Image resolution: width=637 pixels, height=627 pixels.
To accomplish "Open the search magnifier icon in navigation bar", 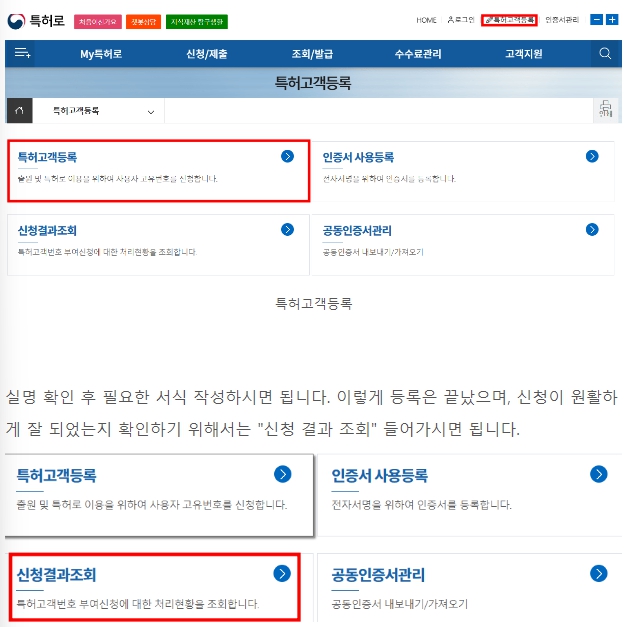I will (605, 53).
